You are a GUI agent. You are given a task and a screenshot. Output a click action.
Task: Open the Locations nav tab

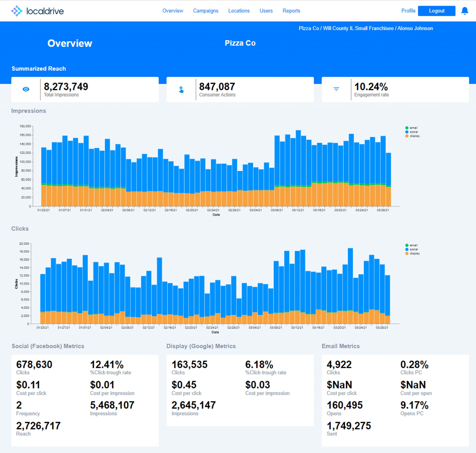(239, 11)
